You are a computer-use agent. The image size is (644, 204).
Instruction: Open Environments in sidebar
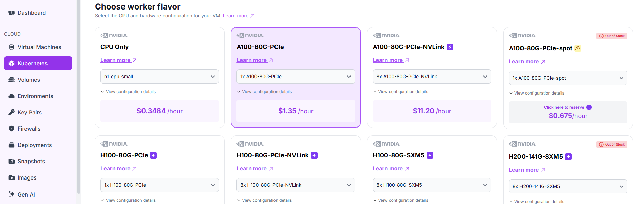38,96
